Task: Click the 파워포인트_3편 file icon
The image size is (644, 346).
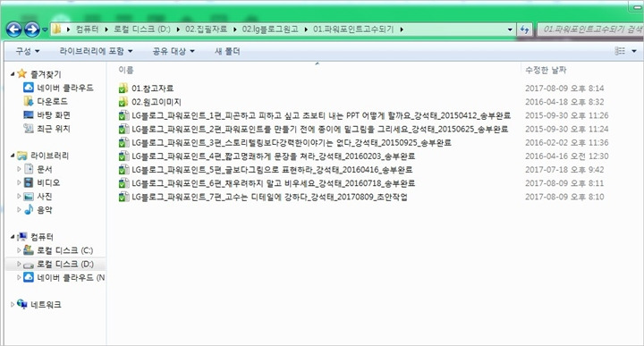Action: pos(123,142)
